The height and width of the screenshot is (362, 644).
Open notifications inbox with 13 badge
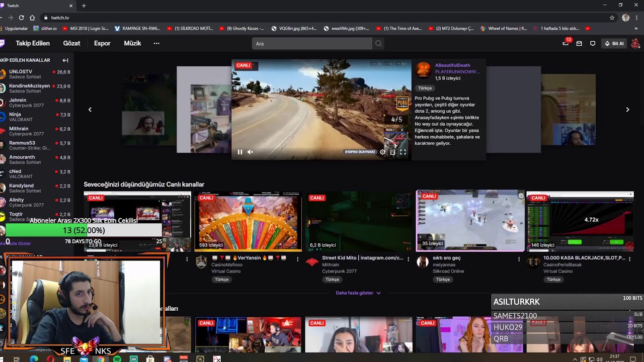[x=566, y=43]
